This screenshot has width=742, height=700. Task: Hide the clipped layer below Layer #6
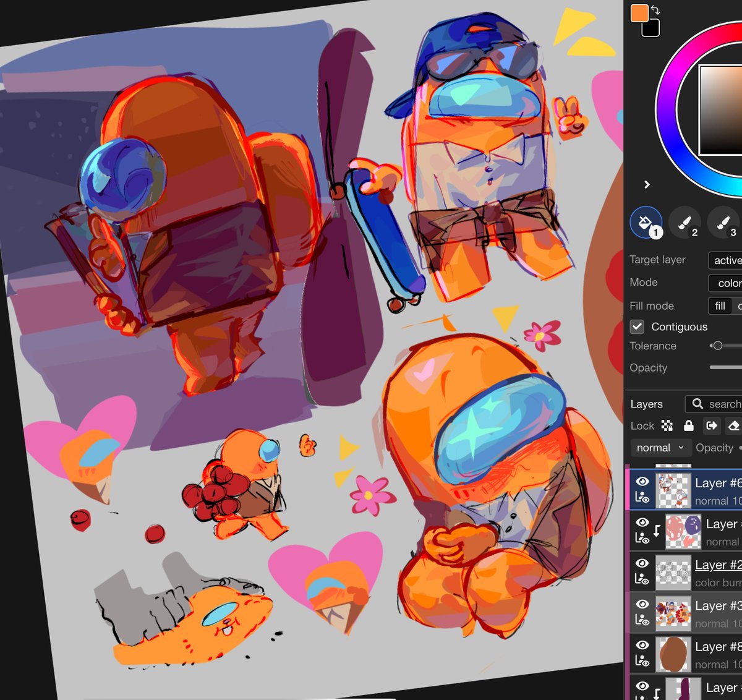pos(642,523)
